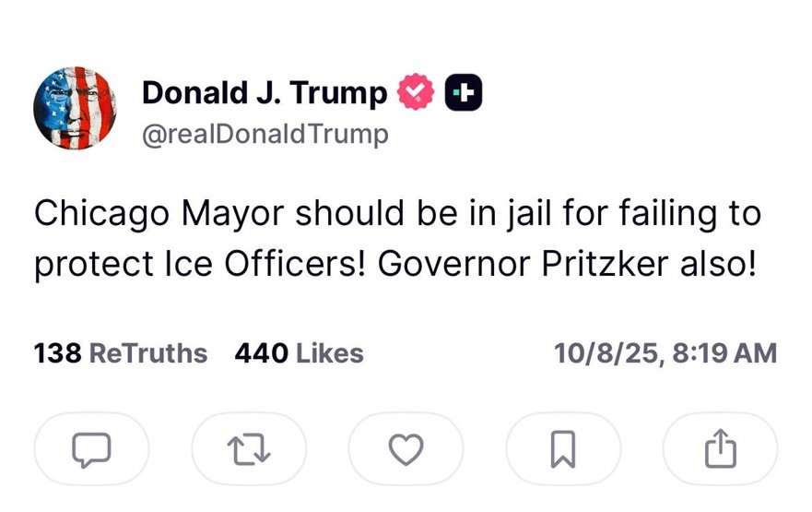Click the first line starting "Chicago Mayor"

[x=396, y=213]
